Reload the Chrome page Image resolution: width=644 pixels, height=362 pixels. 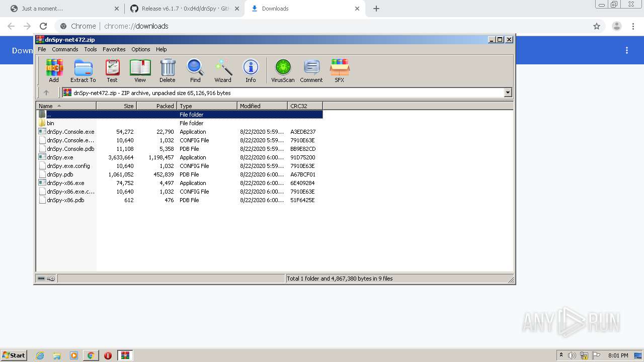pos(43,26)
